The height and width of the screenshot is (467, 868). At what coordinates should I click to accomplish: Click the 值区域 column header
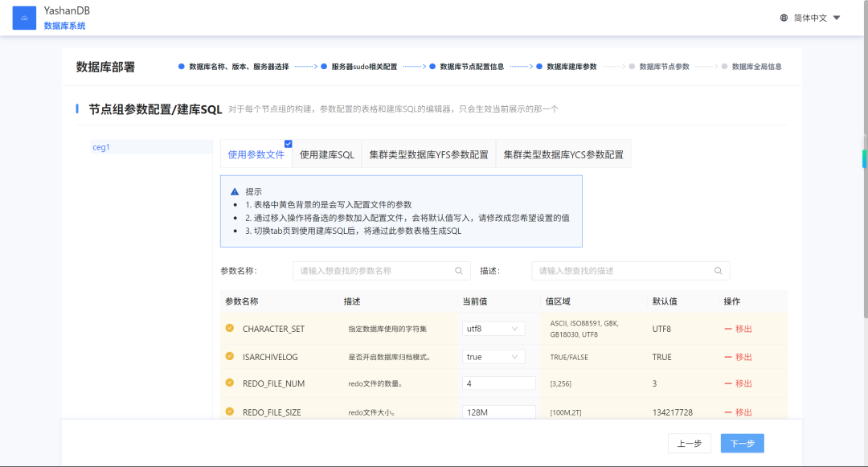pyautogui.click(x=558, y=301)
